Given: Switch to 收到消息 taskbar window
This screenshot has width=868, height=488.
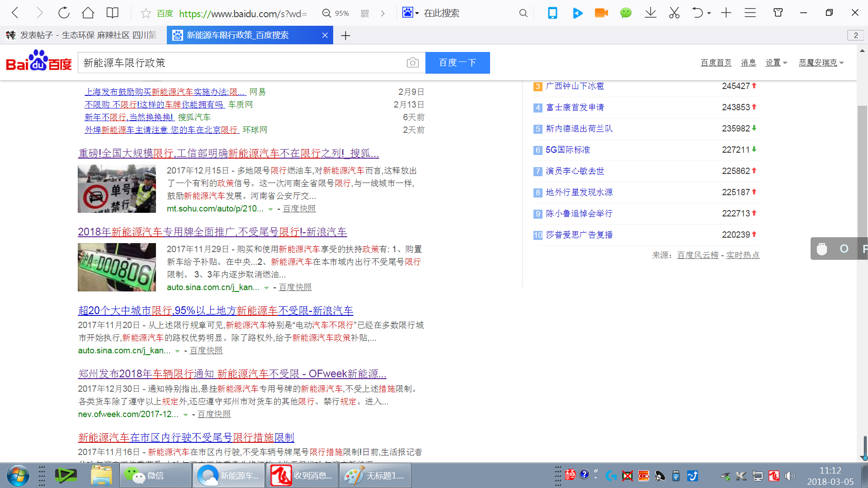Looking at the screenshot, I should (302, 476).
